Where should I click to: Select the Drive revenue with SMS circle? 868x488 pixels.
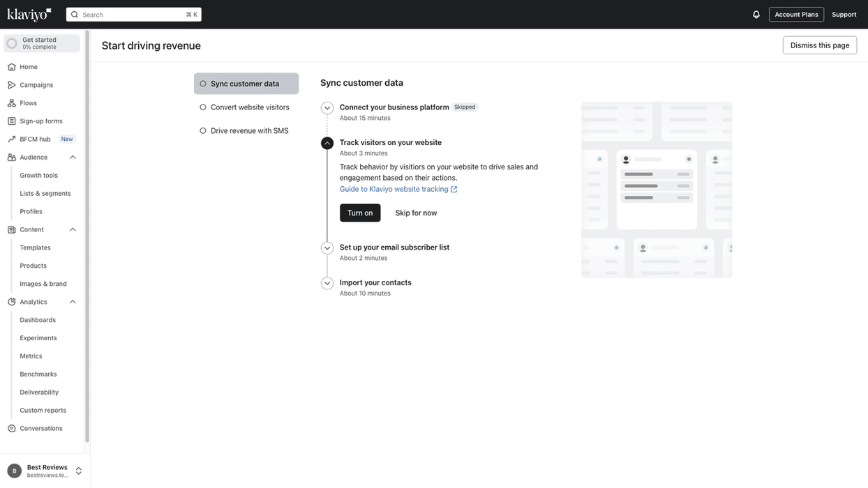[202, 129]
